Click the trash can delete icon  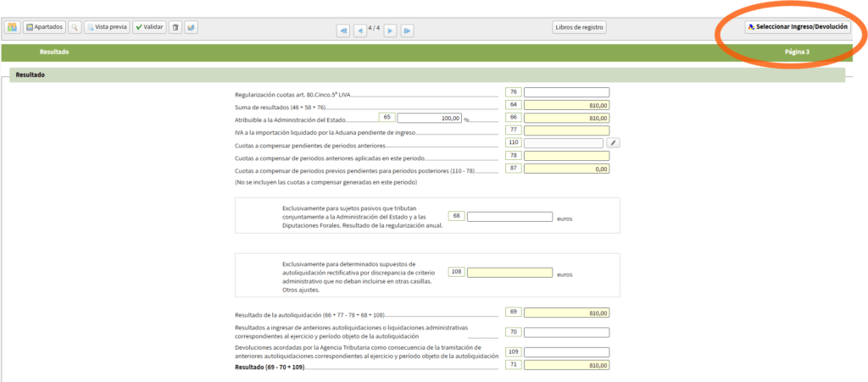point(175,27)
